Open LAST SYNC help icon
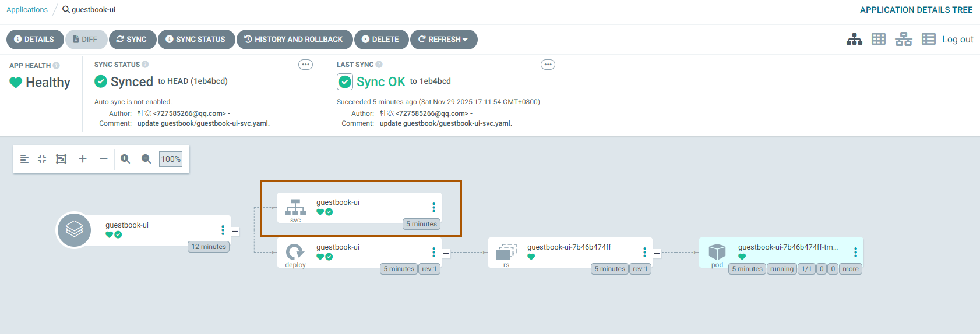Viewport: 980px width, 334px height. coord(379,65)
